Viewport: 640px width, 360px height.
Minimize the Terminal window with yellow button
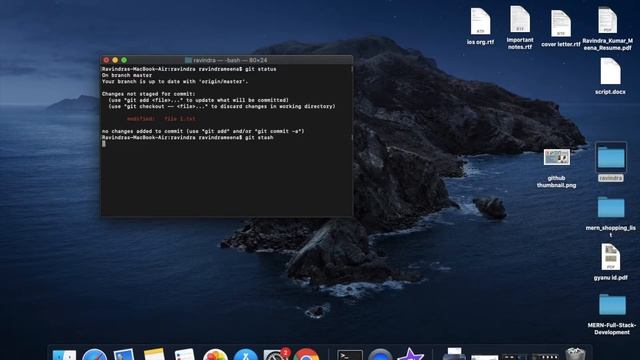tap(115, 60)
